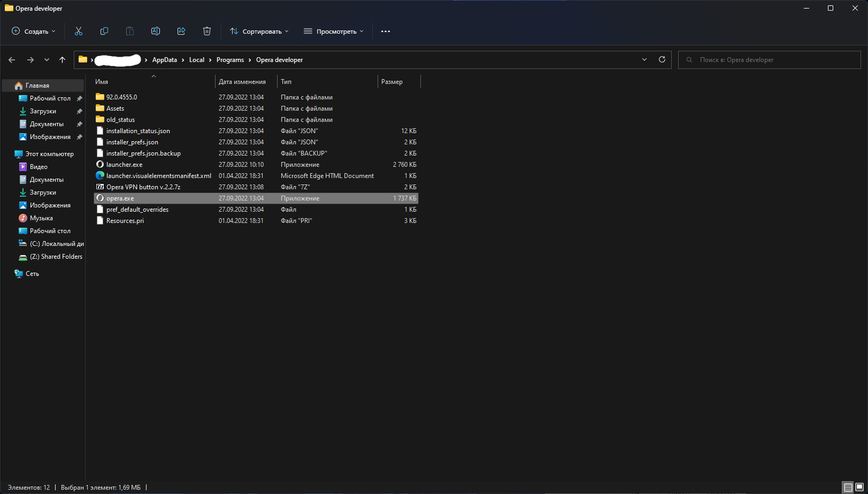The height and width of the screenshot is (494, 868).
Task: Open the Просмотреть dropdown
Action: (x=334, y=32)
